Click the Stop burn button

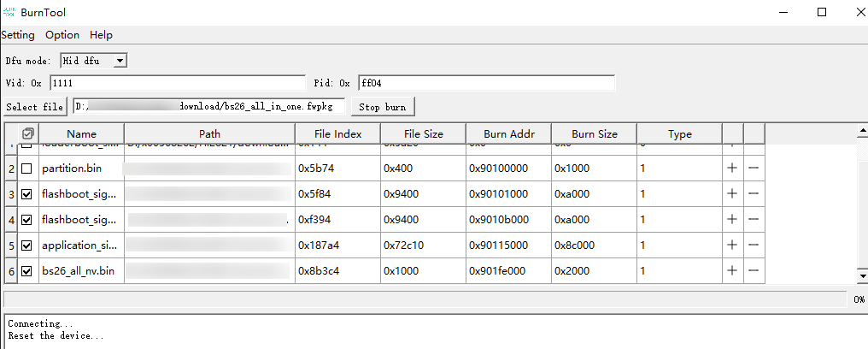tap(382, 107)
